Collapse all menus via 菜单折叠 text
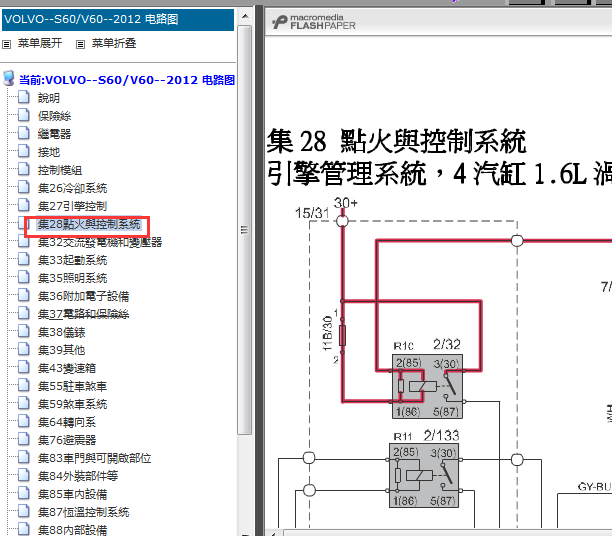Viewport: 612px width, 536px height. coord(114,43)
